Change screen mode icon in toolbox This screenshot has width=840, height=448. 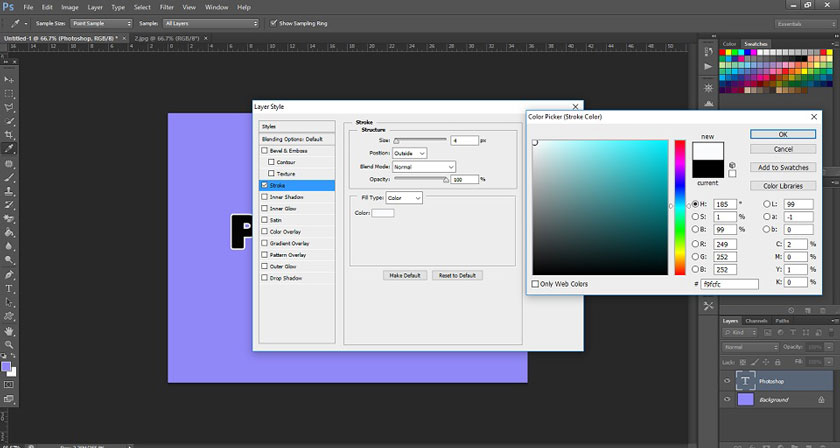[x=9, y=399]
